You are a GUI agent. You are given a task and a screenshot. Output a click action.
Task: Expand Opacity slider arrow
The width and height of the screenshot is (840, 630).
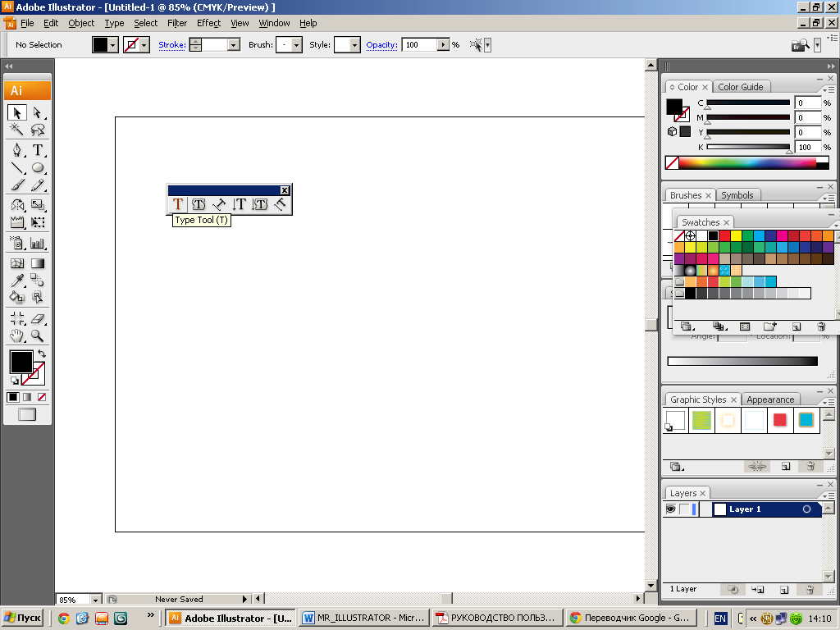[443, 45]
